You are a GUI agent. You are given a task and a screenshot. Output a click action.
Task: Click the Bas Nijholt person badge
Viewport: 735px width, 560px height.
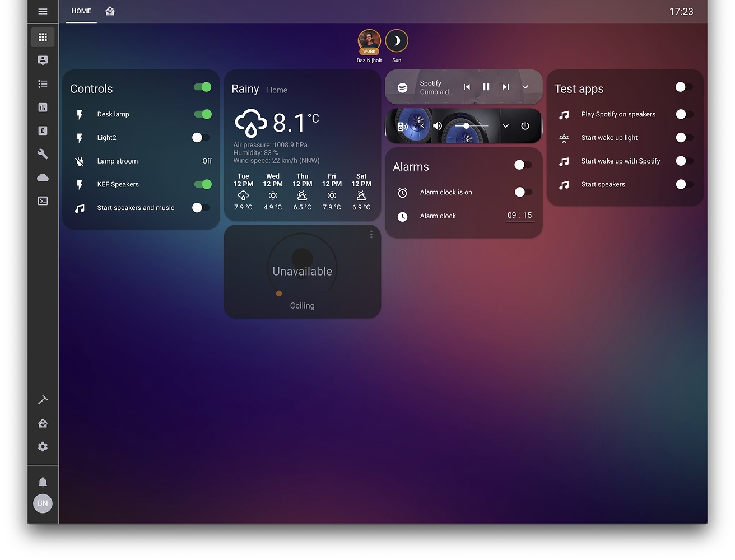[x=369, y=40]
